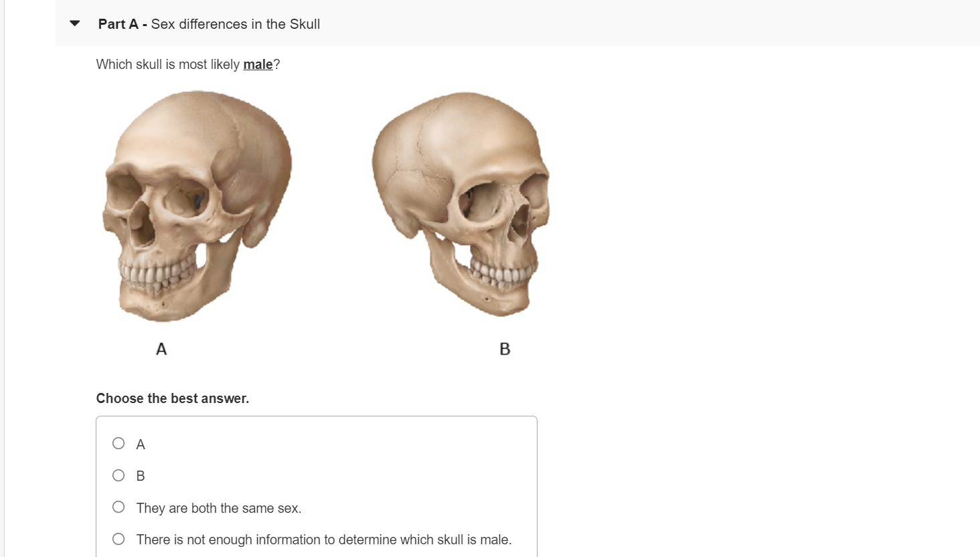Choose the 'not enough information' radio button

tap(118, 539)
